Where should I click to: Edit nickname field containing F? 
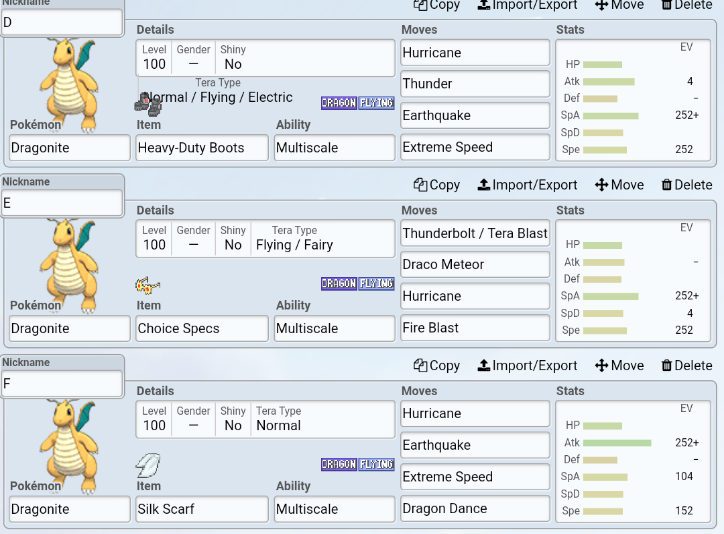pyautogui.click(x=62, y=384)
